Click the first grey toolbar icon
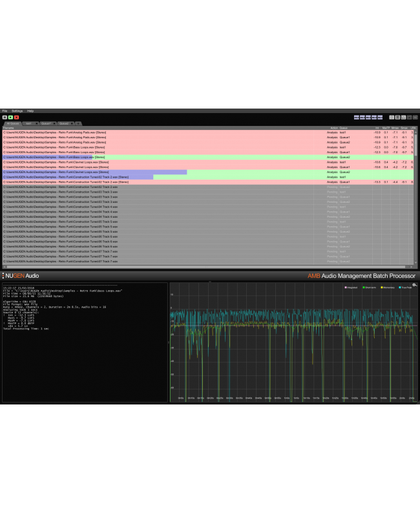This screenshot has height=513, width=420. point(392,117)
